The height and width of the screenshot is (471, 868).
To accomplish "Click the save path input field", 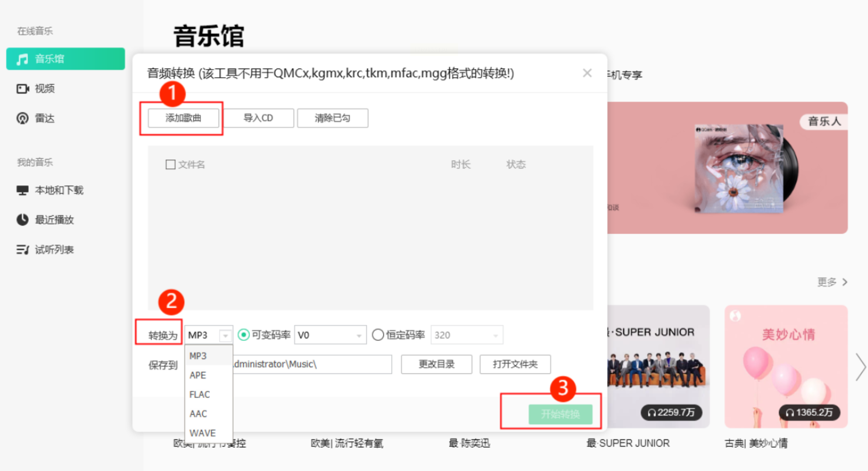I will (312, 364).
